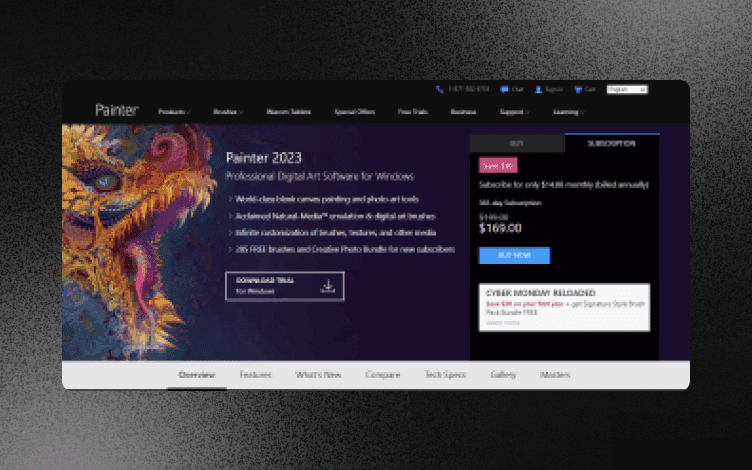Expand the Brushes menu

tap(228, 112)
